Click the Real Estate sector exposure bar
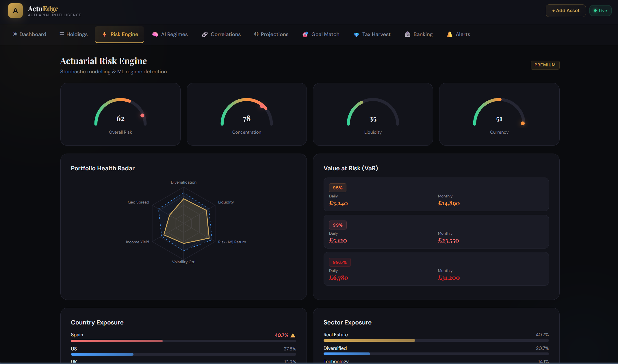This screenshot has height=364, width=618. [x=436, y=341]
